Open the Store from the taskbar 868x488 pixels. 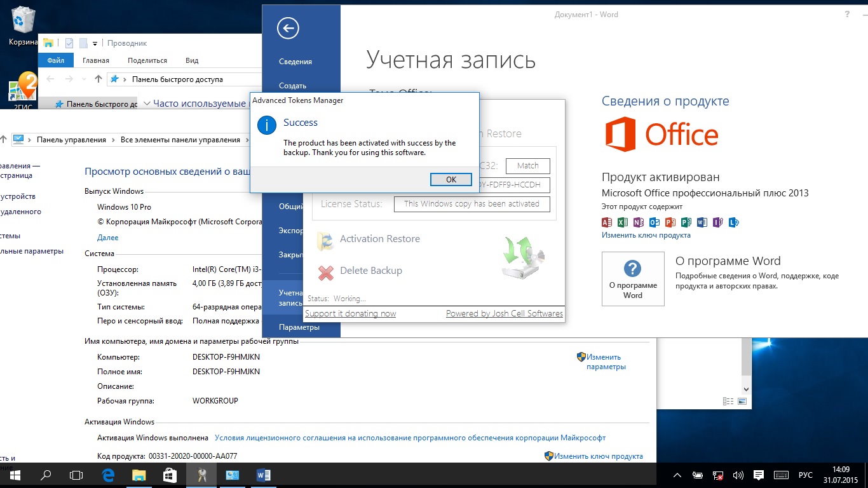point(170,475)
